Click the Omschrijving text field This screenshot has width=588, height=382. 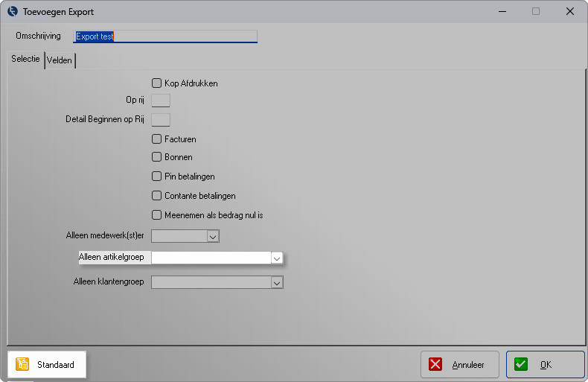(165, 36)
